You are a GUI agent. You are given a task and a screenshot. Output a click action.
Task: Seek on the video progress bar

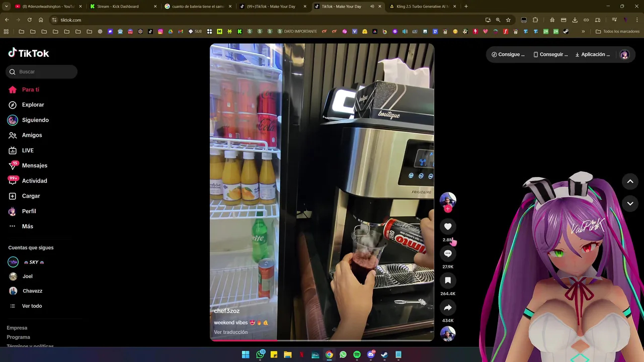click(322, 341)
